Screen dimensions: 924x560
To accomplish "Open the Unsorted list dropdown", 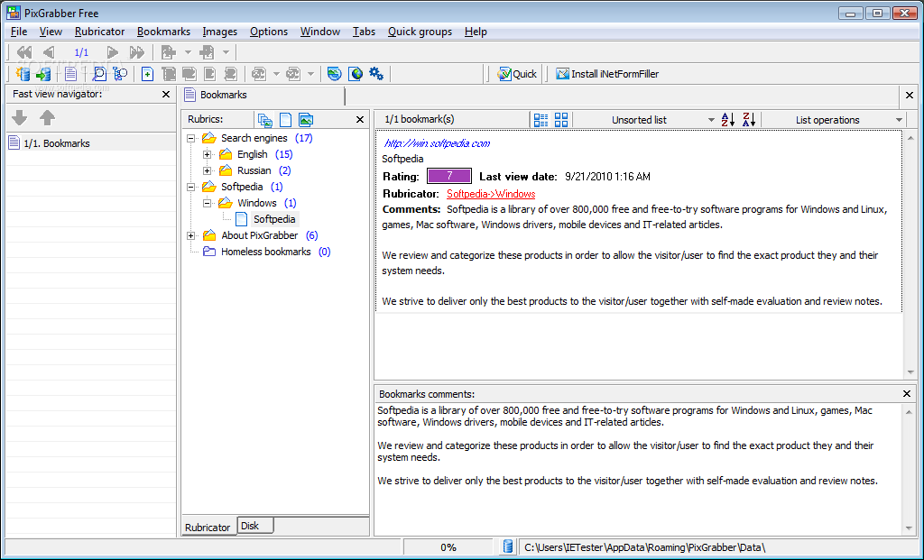I will [x=711, y=120].
